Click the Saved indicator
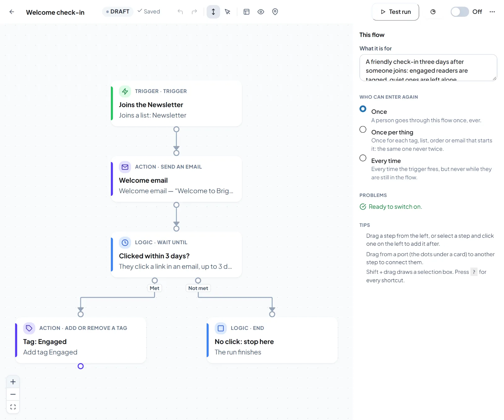504x420 pixels. point(149,12)
